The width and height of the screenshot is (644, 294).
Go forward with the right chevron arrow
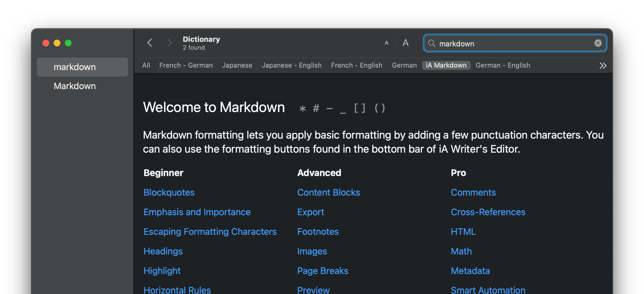pyautogui.click(x=169, y=43)
